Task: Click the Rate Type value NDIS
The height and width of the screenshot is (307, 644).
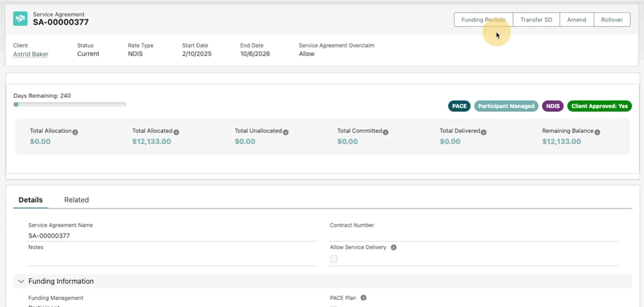Action: click(135, 54)
